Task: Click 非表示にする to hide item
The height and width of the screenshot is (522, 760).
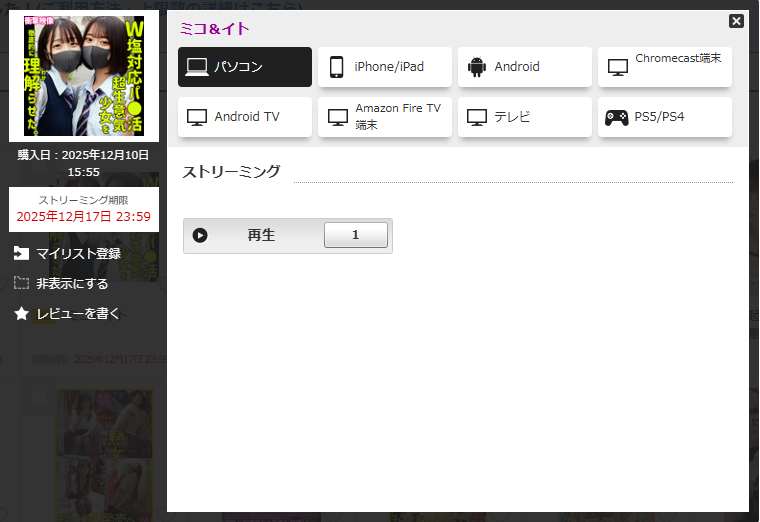Action: pyautogui.click(x=72, y=283)
